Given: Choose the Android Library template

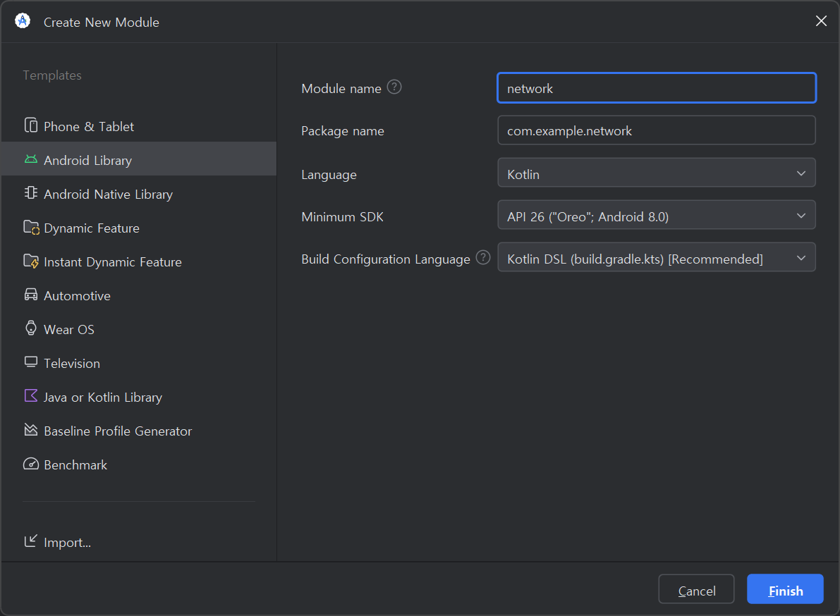Looking at the screenshot, I should click(x=139, y=159).
